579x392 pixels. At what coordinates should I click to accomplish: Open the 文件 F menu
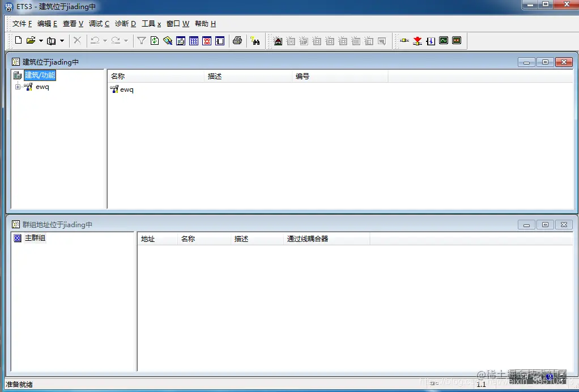[x=22, y=24]
